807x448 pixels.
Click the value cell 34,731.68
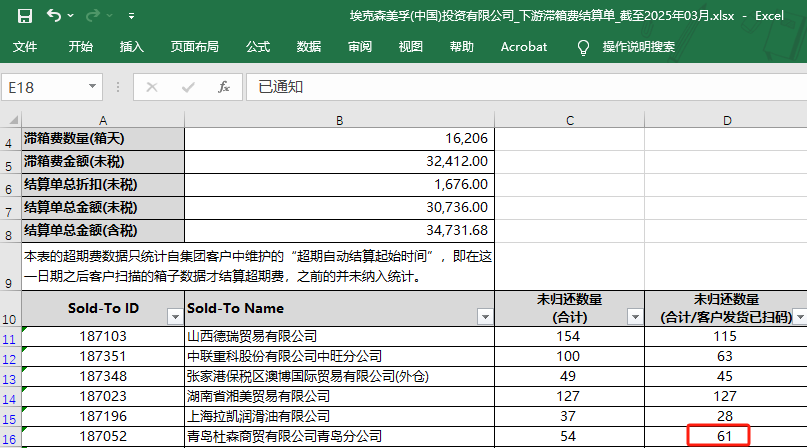(339, 230)
